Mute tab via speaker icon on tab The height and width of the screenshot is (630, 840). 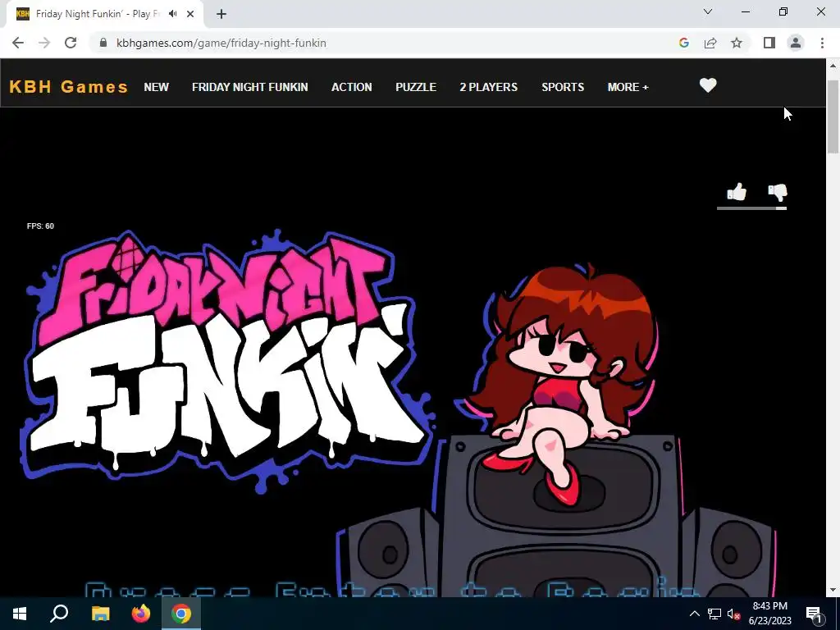172,14
